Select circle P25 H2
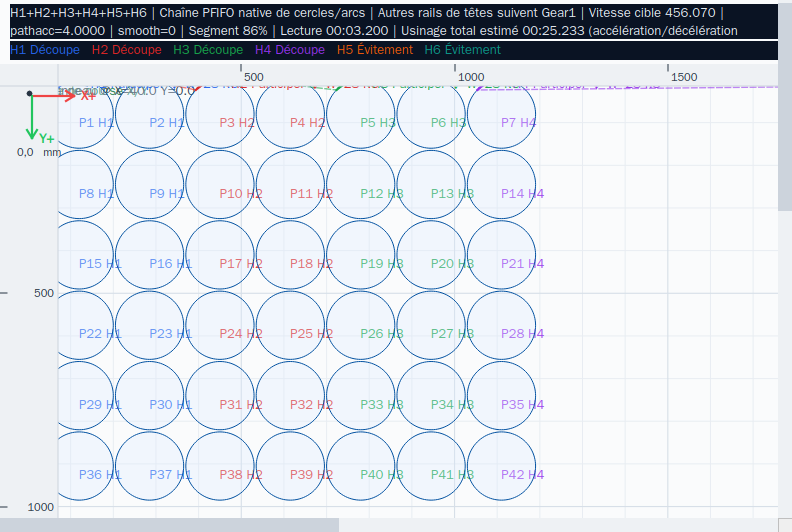 [290, 325]
